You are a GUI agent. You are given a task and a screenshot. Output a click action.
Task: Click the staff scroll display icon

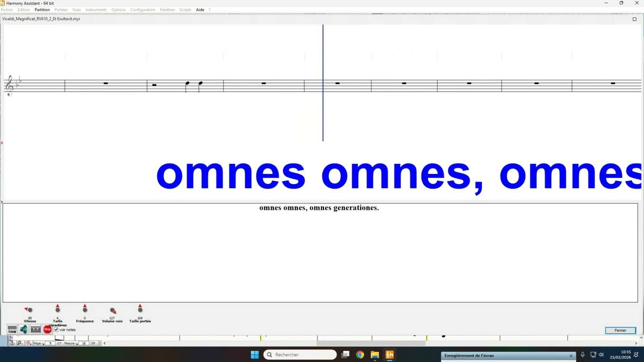click(12, 329)
